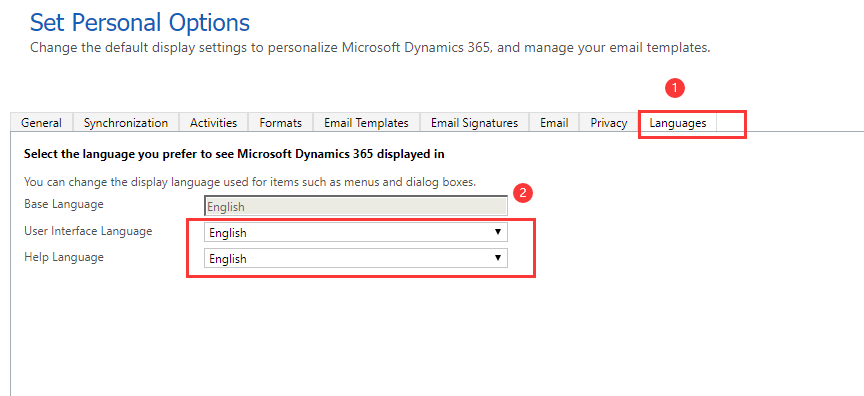Image resolution: width=864 pixels, height=396 pixels.
Task: Expand the User Interface Language dropdown arrow
Action: 498,232
